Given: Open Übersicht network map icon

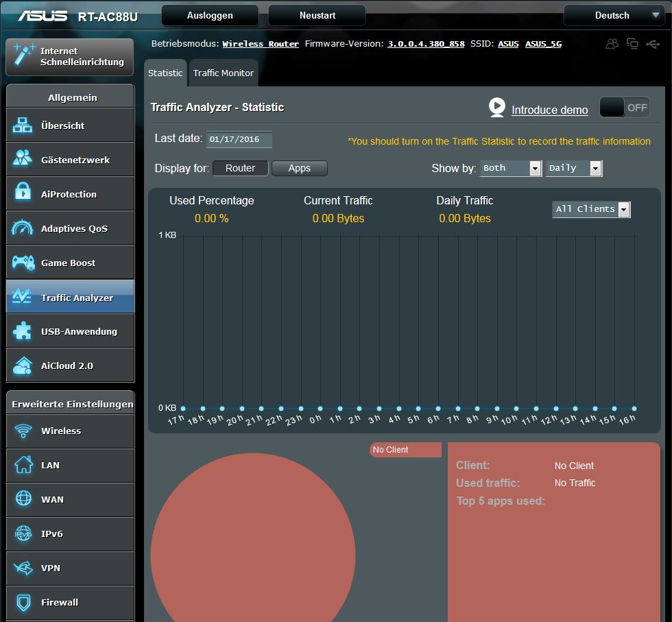Looking at the screenshot, I should pyautogui.click(x=22, y=125).
